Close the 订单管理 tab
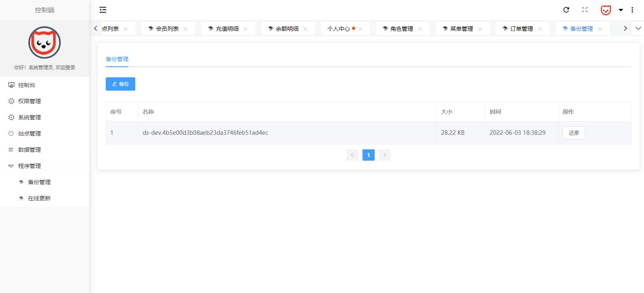 tap(540, 29)
